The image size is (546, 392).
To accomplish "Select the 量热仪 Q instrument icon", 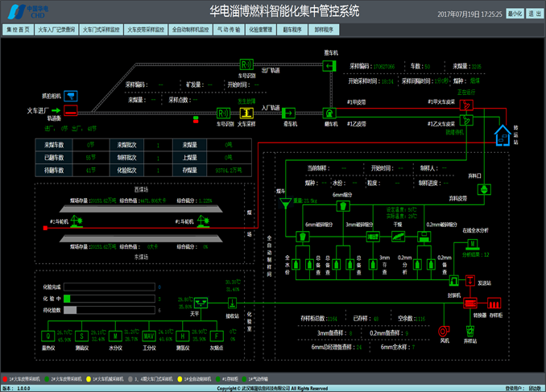I will (x=48, y=335).
